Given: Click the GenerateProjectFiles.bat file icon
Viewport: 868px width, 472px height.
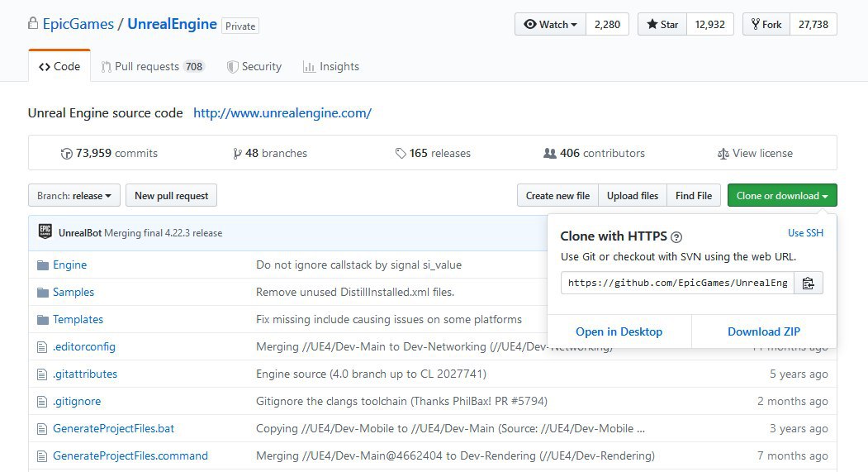Looking at the screenshot, I should tap(42, 429).
